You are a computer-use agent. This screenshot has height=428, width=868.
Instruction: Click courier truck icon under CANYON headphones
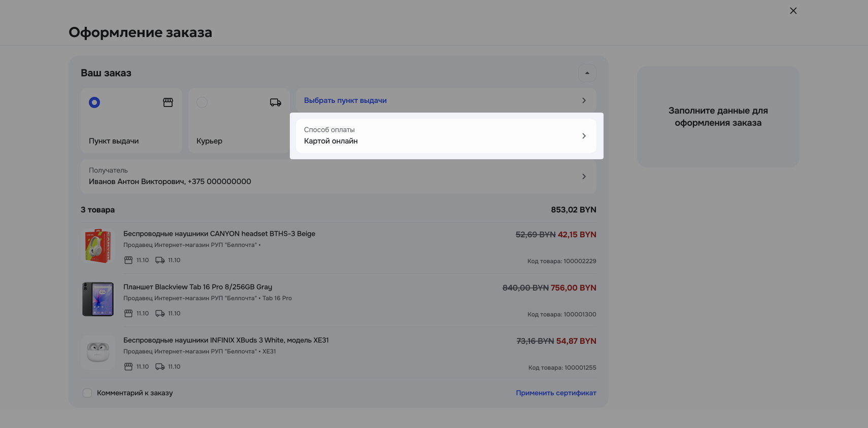point(160,260)
